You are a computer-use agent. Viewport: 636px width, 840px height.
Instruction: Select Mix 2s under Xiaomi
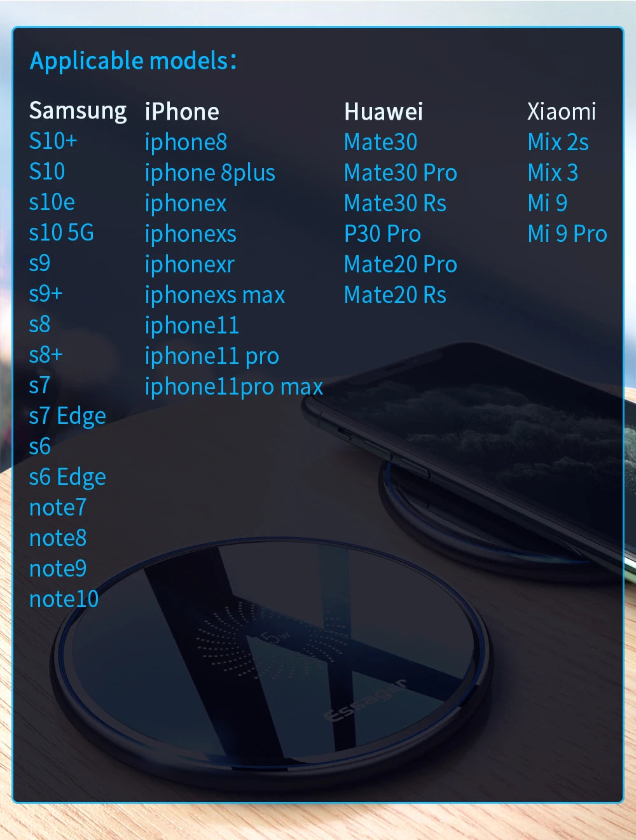558,142
